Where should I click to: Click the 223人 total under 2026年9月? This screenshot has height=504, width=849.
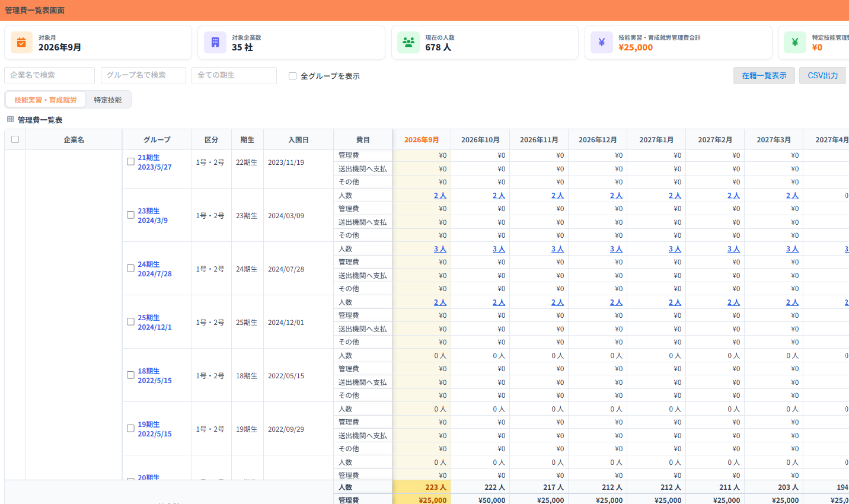tap(436, 487)
